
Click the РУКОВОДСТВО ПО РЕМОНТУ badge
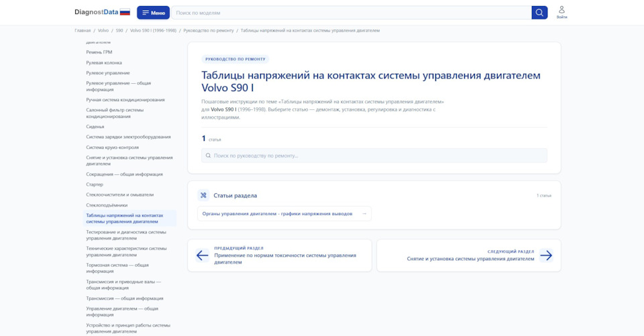(235, 59)
